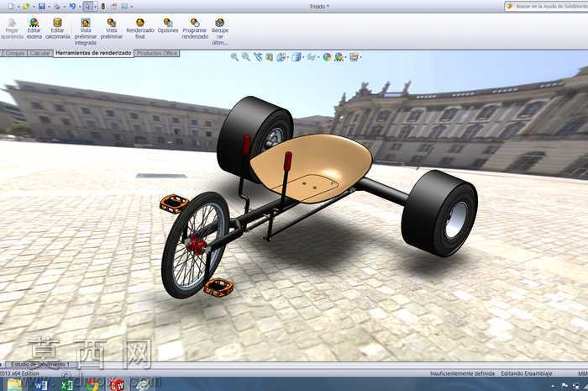Viewport: 588px width, 391px height.
Task: Open Editar calcomanía tool
Action: (x=57, y=29)
